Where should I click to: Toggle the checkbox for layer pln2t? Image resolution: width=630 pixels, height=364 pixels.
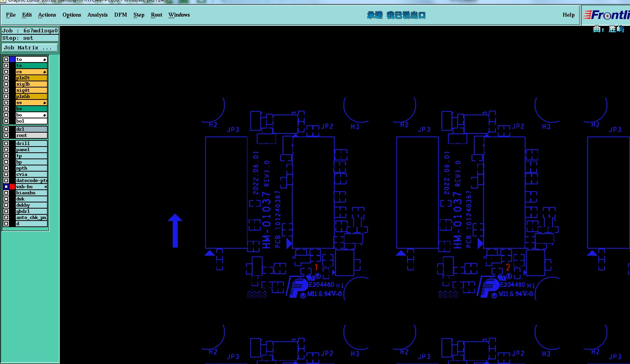pyautogui.click(x=6, y=78)
